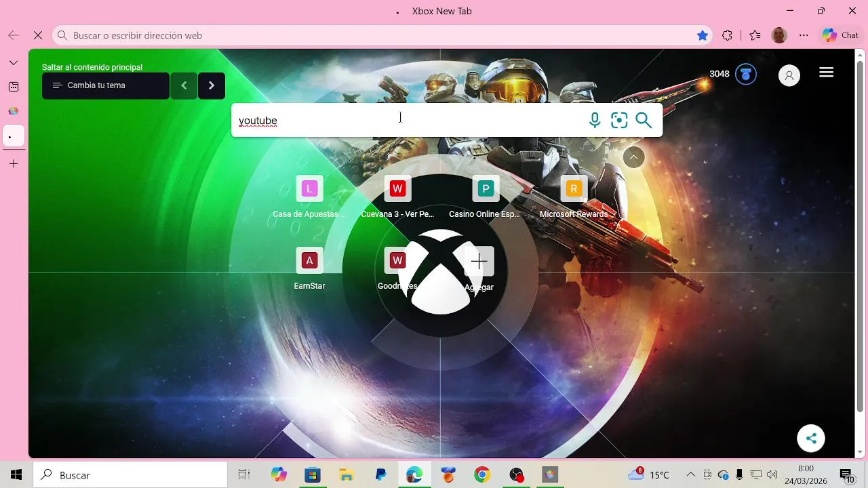
Task: Show hidden system tray icons
Action: 690,475
